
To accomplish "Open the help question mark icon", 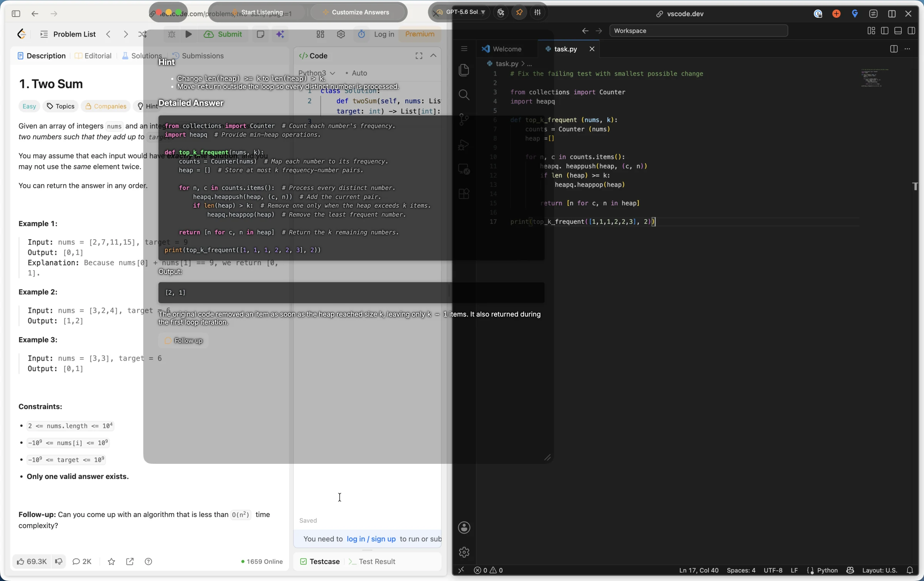I will [x=148, y=561].
